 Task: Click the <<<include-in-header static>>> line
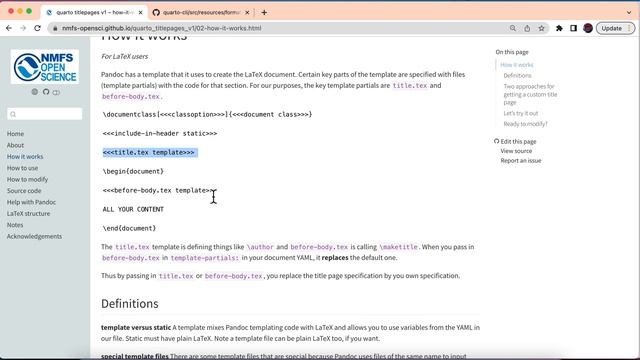(x=160, y=133)
